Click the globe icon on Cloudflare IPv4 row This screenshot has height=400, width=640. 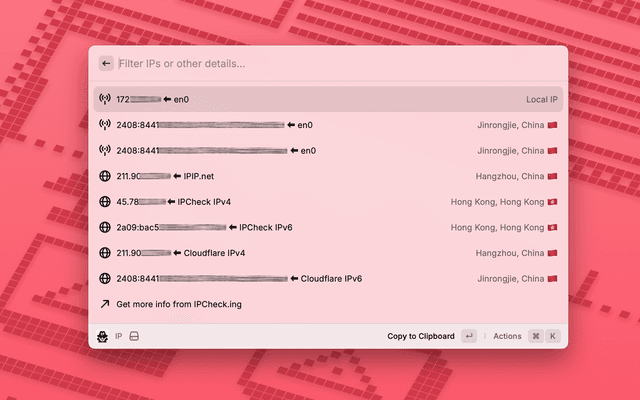click(x=105, y=253)
